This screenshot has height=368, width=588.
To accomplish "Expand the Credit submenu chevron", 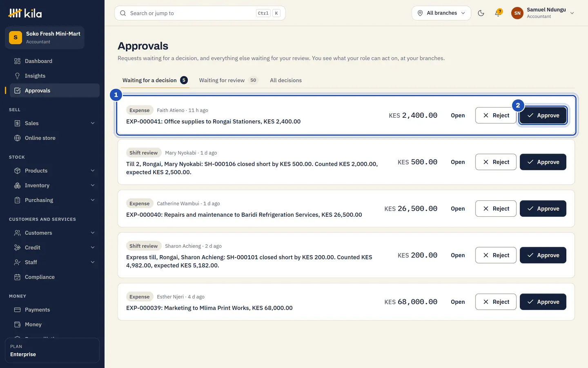I will click(93, 248).
